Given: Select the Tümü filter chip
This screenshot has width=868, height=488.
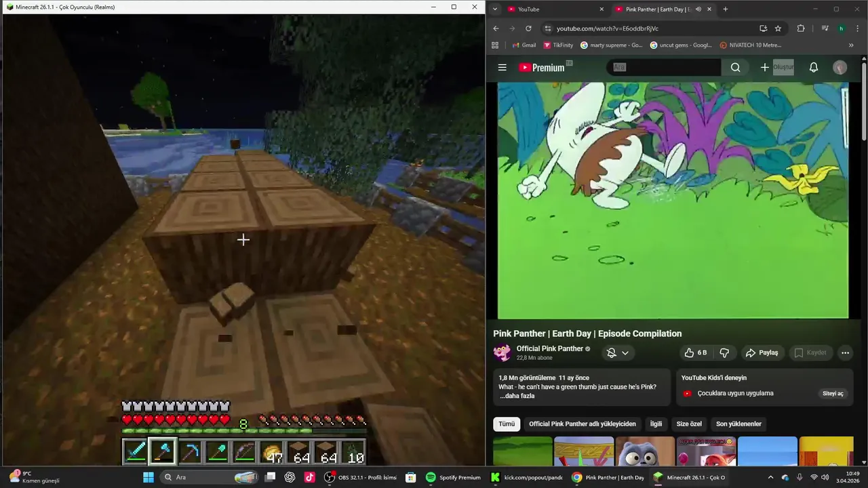Looking at the screenshot, I should (x=507, y=424).
